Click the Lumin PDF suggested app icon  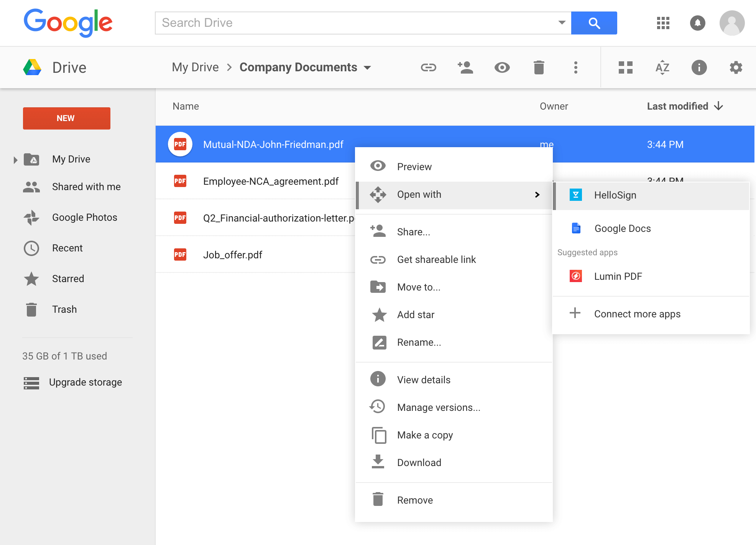575,276
